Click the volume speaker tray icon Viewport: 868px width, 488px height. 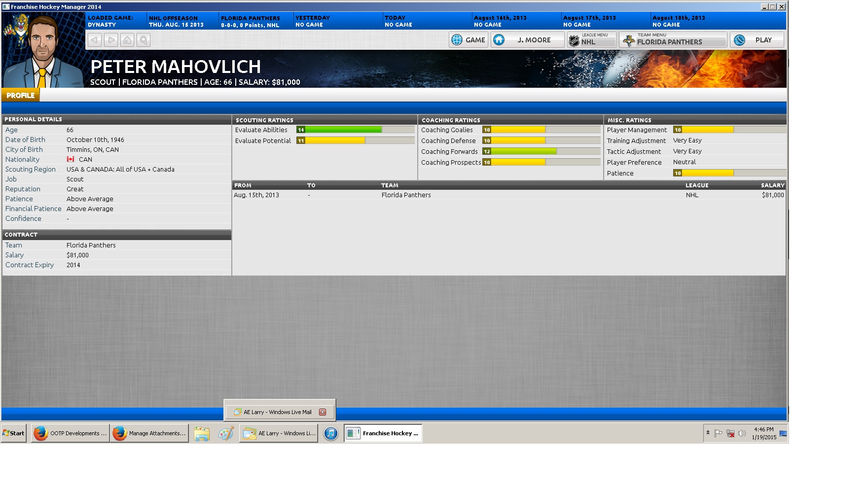tap(742, 433)
